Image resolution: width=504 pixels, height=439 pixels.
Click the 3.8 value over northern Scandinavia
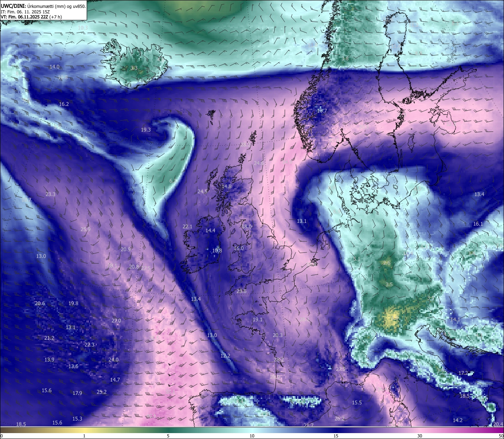[x=345, y=58]
